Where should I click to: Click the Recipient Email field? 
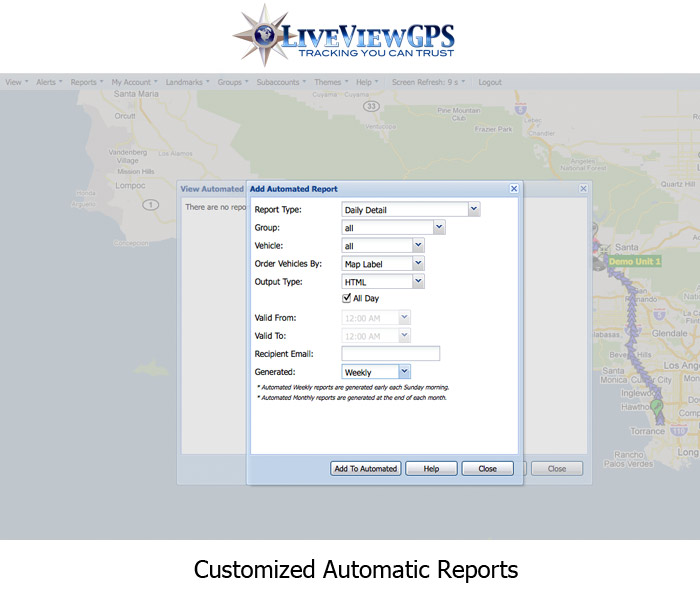tap(390, 354)
